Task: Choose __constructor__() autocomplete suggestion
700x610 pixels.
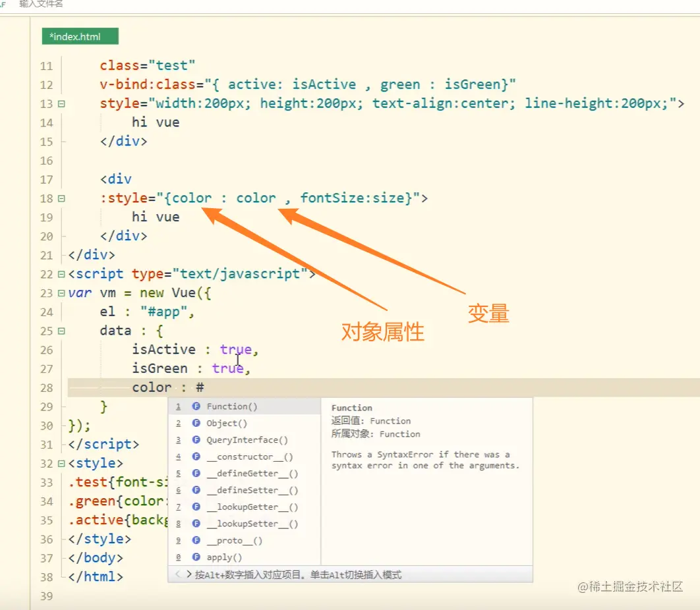Action: click(x=244, y=457)
